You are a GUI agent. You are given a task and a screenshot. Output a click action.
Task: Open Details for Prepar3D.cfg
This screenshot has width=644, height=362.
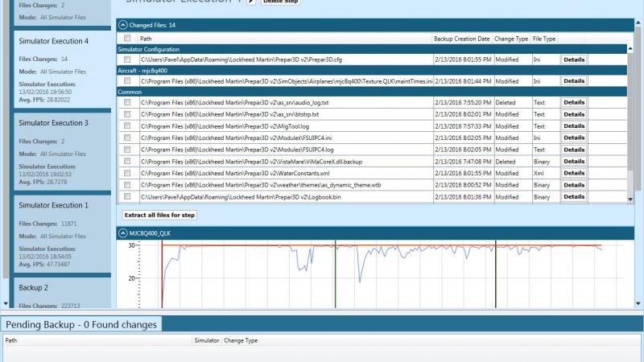(574, 60)
